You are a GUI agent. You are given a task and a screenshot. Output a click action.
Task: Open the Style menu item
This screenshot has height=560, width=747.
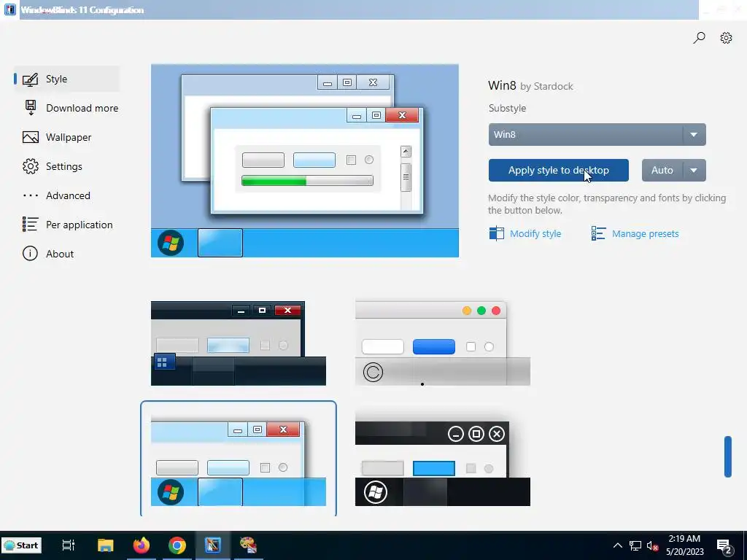click(x=66, y=79)
